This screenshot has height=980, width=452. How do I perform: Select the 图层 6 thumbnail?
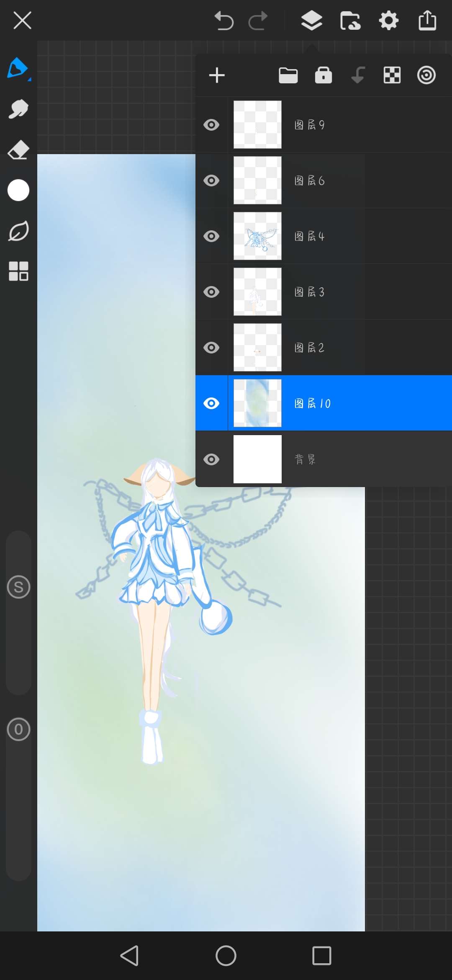pyautogui.click(x=257, y=181)
